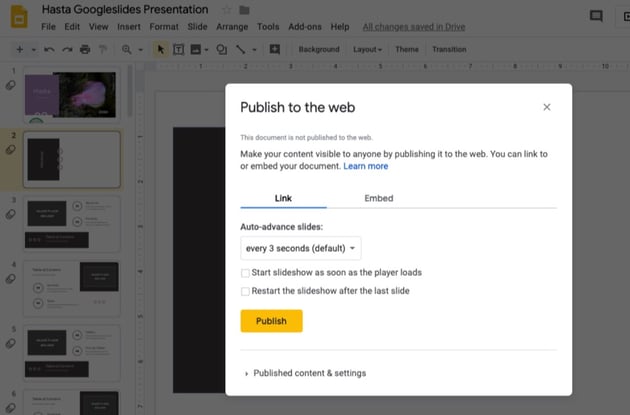Click the print icon
630x415 pixels.
85,49
